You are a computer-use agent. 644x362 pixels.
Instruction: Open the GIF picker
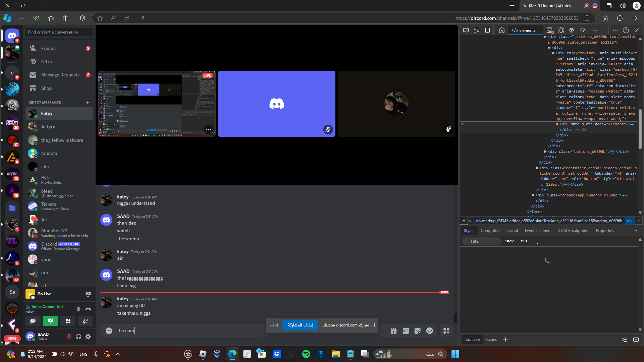click(406, 331)
